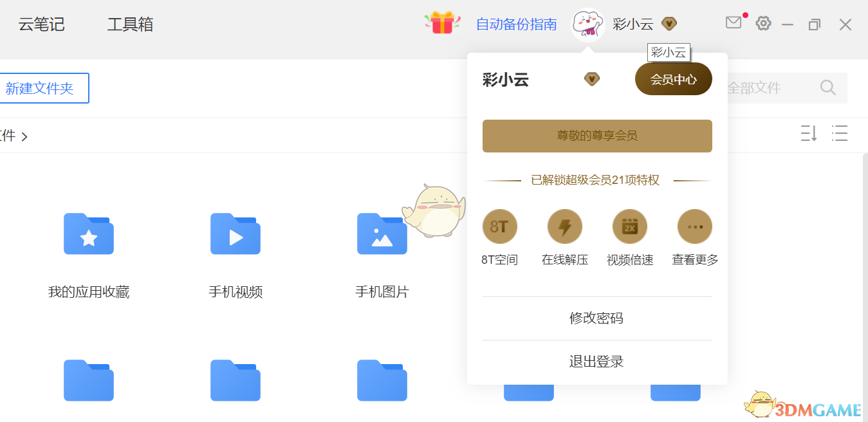Open 会员中心 from the account popup
The width and height of the screenshot is (868, 422).
click(674, 79)
